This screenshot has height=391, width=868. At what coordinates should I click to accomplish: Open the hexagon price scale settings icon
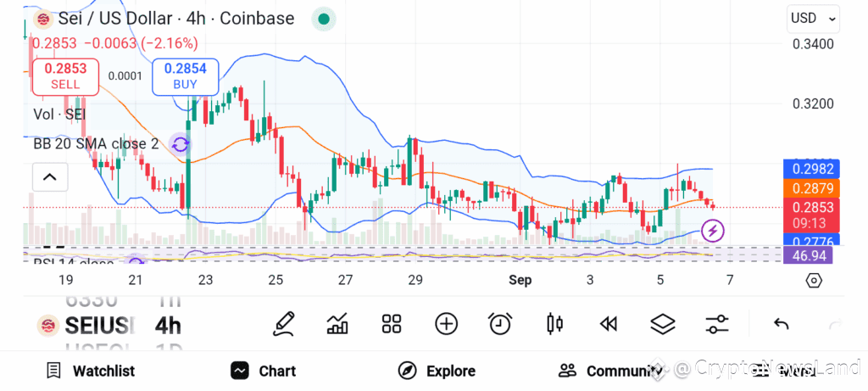tap(813, 281)
